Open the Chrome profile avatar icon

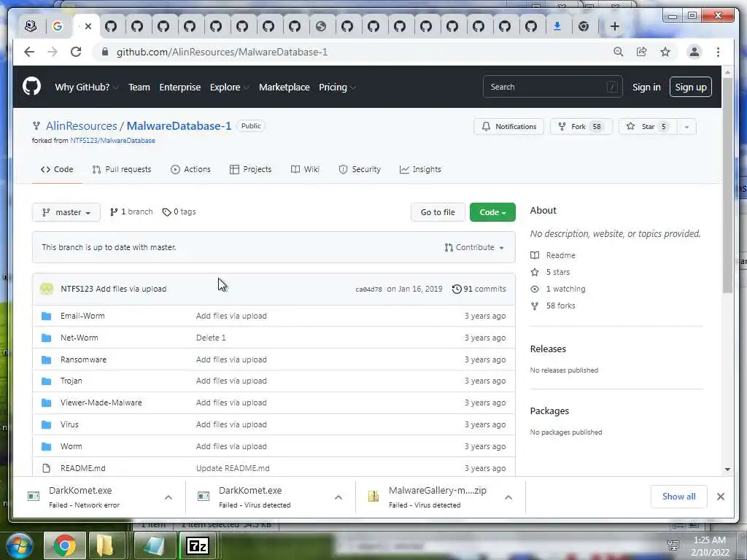click(x=694, y=52)
